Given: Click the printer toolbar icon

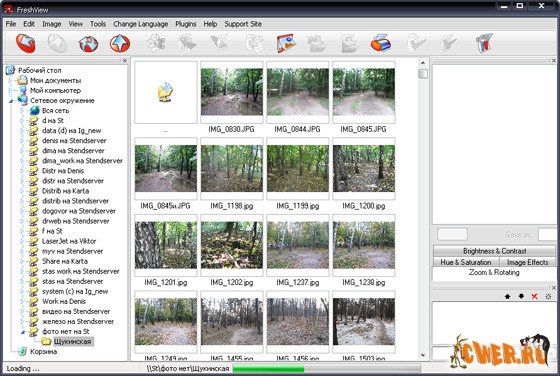Looking at the screenshot, I should click(381, 43).
